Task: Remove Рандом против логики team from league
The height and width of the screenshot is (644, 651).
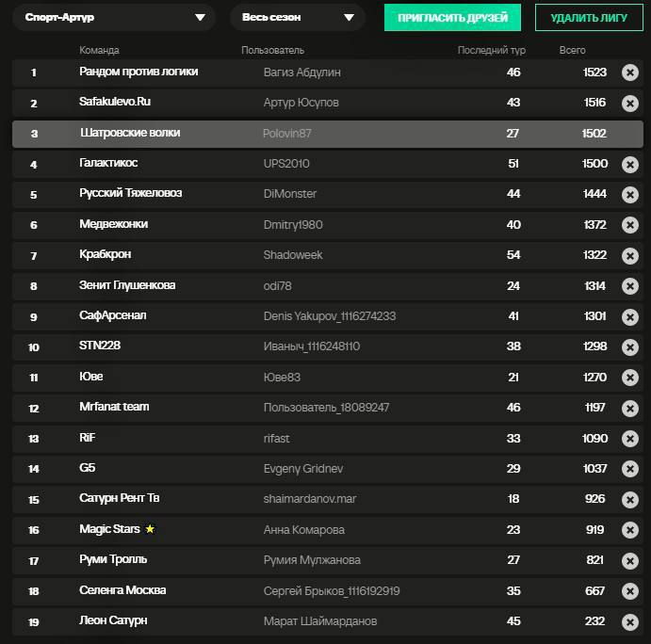Action: [630, 72]
